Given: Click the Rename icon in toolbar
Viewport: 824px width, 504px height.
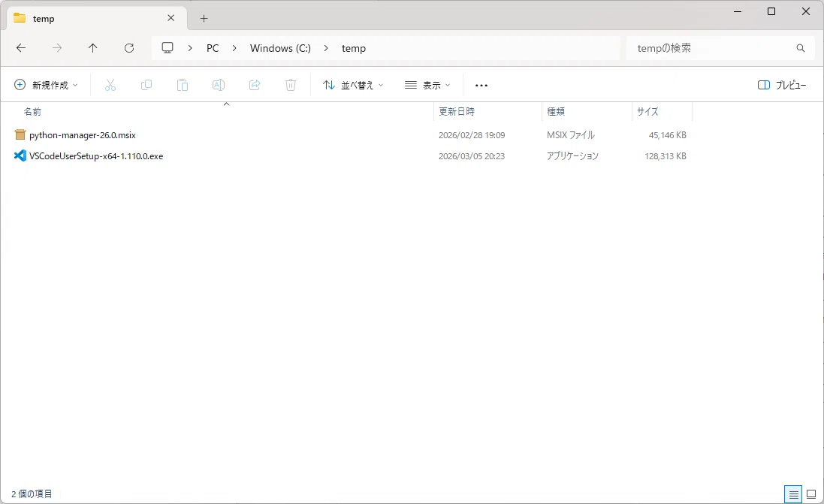Looking at the screenshot, I should pos(218,85).
